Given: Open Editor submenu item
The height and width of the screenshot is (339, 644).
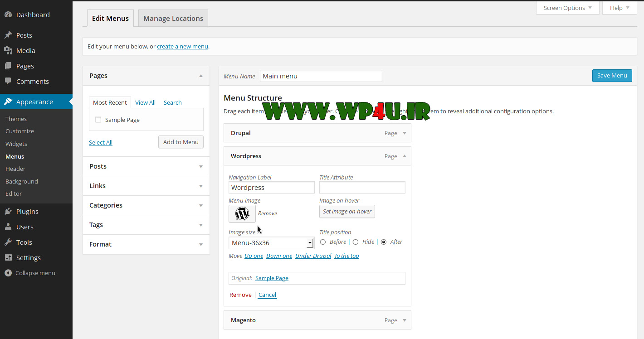Looking at the screenshot, I should [14, 194].
